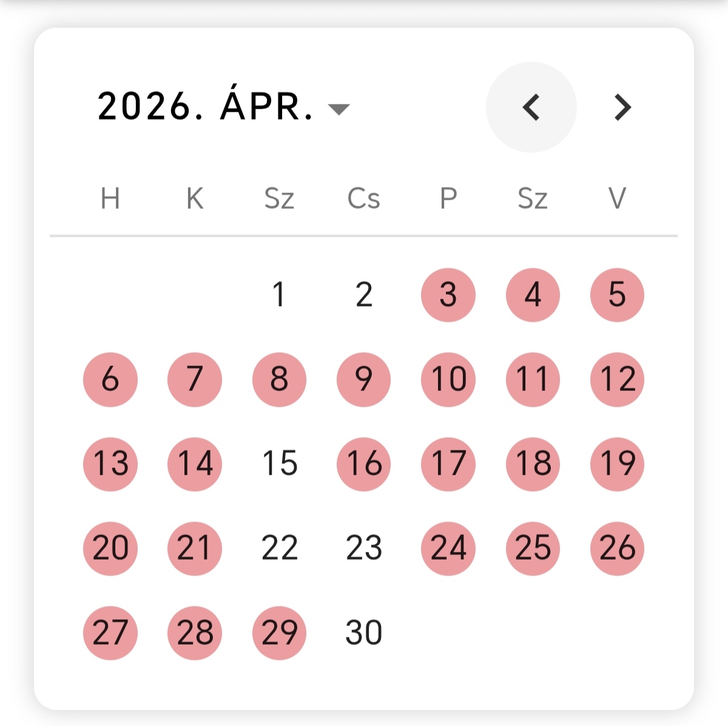Choose April 23 on the calendar
This screenshot has width=728, height=726.
pyautogui.click(x=364, y=548)
